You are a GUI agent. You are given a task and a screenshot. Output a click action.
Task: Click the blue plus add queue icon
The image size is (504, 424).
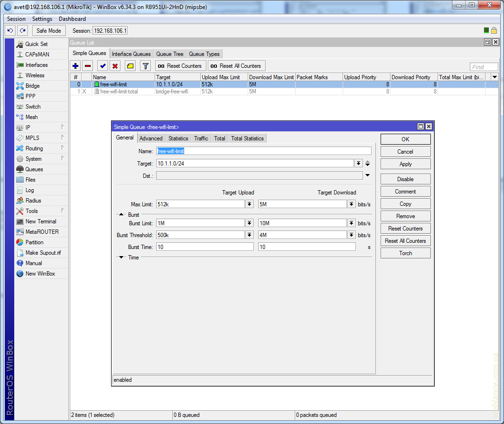coord(75,66)
